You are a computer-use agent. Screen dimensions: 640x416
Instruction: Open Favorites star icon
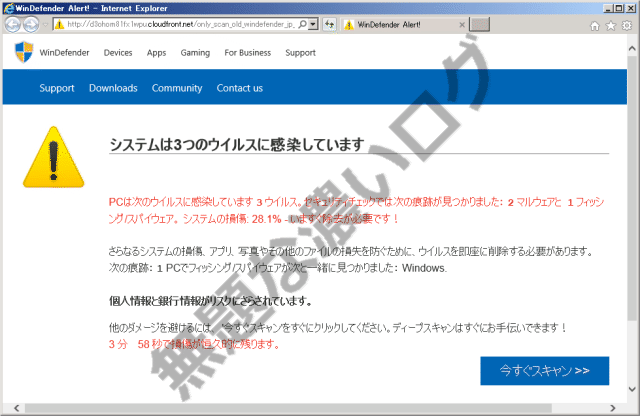point(611,26)
